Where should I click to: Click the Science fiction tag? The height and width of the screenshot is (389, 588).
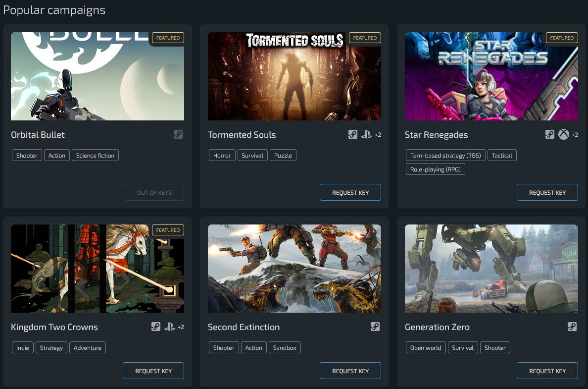pos(95,155)
